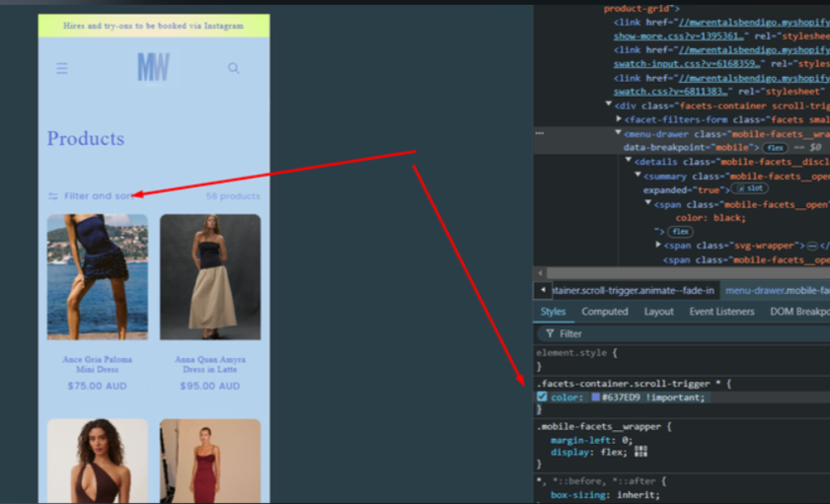Collapse the facets-container div node
Screen dimensions: 830x504
pos(608,105)
